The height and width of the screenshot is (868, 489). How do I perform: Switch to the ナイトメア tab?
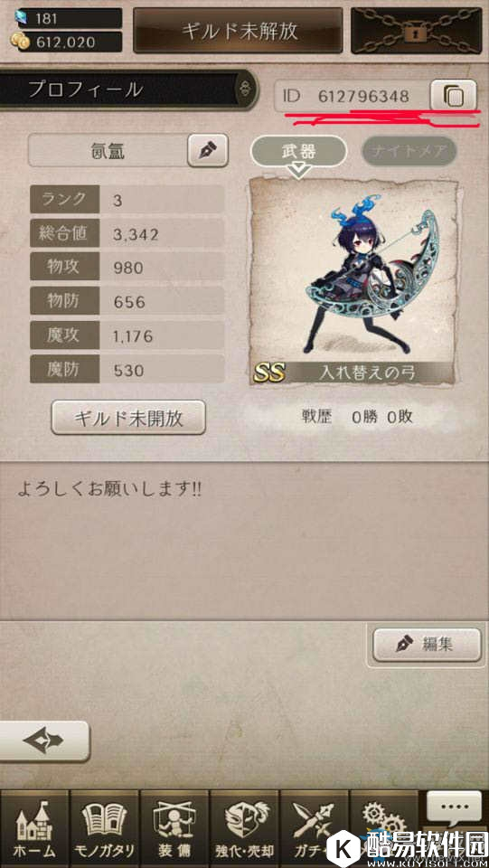tap(409, 151)
